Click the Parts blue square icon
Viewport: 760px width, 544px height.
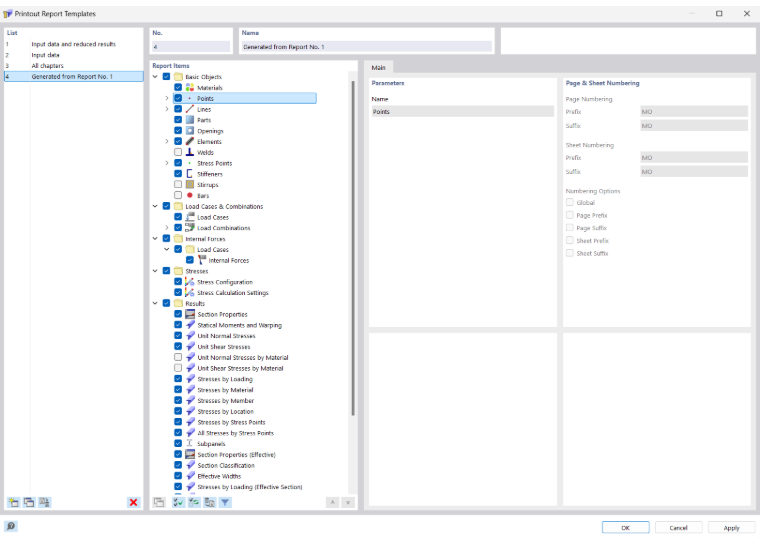click(190, 120)
